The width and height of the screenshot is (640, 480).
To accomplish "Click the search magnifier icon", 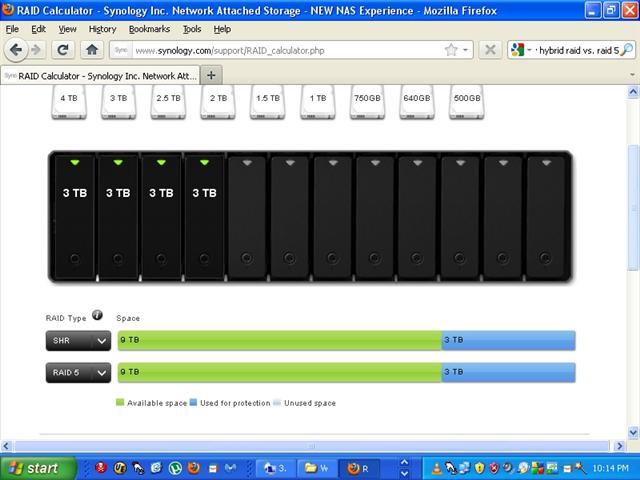I will point(627,50).
